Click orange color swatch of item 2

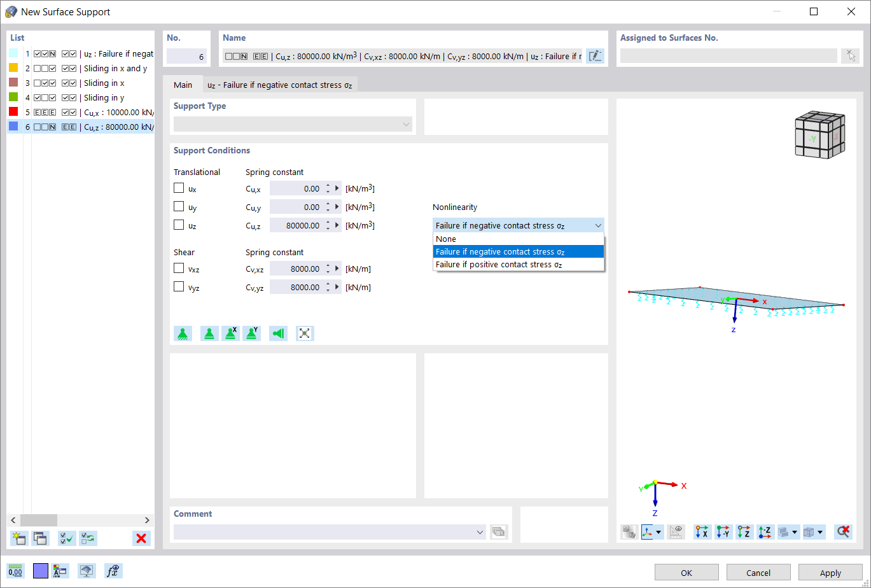point(13,67)
